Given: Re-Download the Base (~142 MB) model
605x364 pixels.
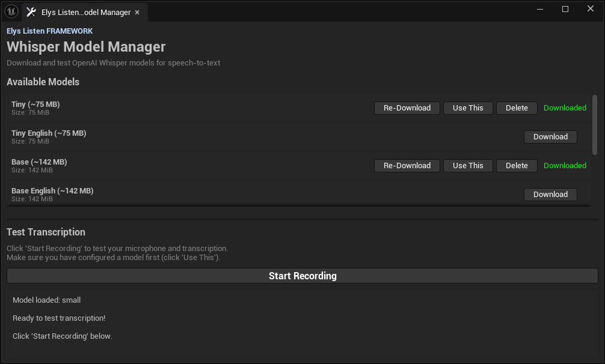Looking at the screenshot, I should pos(407,166).
